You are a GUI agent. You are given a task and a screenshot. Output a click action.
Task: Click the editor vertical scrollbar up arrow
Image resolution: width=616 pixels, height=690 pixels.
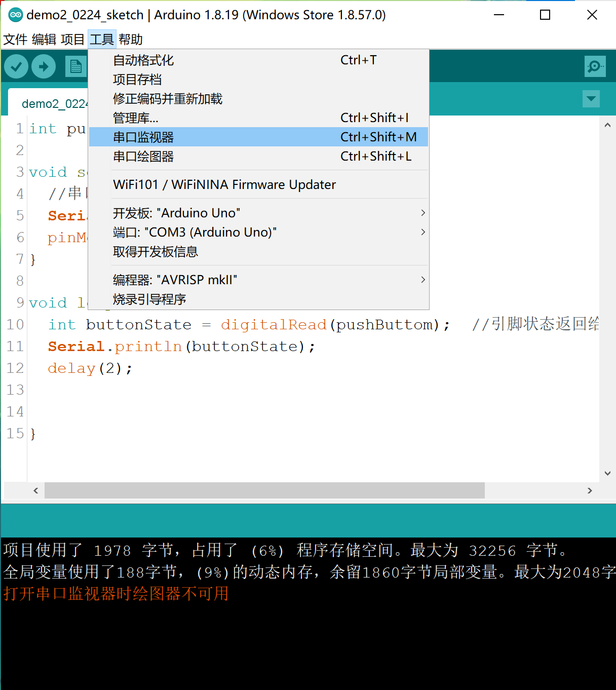607,125
